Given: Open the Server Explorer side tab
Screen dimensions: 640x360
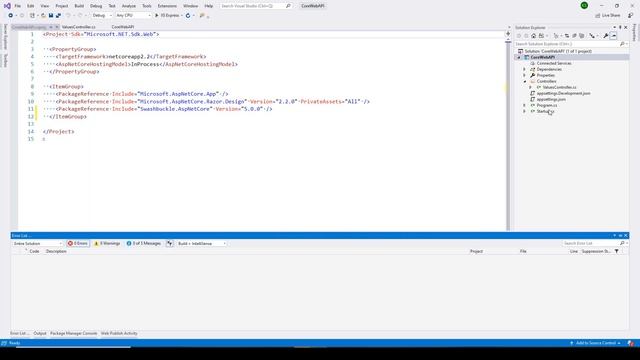Looking at the screenshot, I should pyautogui.click(x=5, y=37).
